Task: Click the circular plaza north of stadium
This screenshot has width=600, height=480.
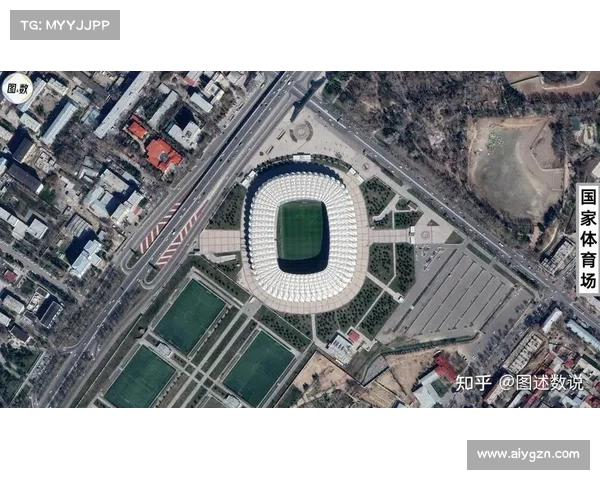Action: [301, 132]
